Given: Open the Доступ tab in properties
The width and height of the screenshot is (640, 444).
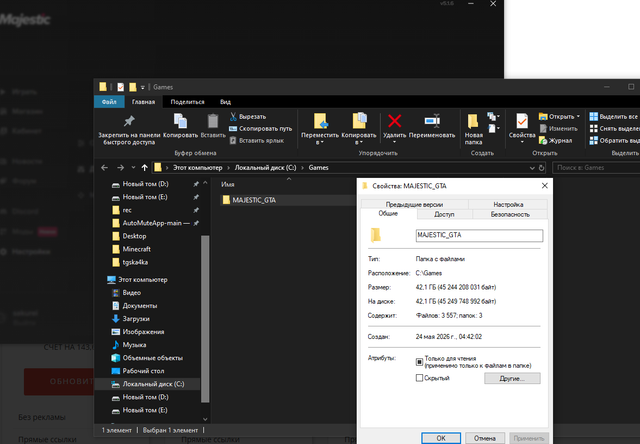Looking at the screenshot, I should click(444, 214).
